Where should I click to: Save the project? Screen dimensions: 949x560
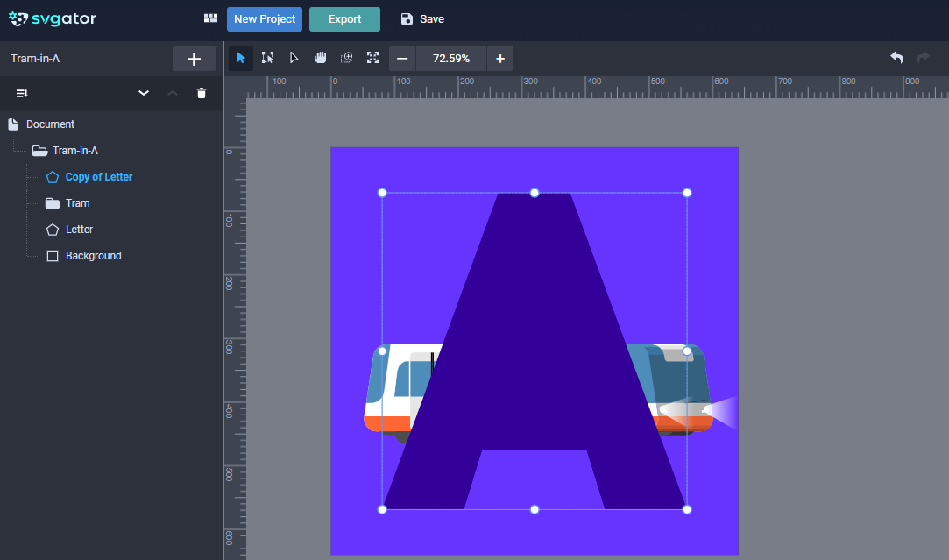point(422,19)
